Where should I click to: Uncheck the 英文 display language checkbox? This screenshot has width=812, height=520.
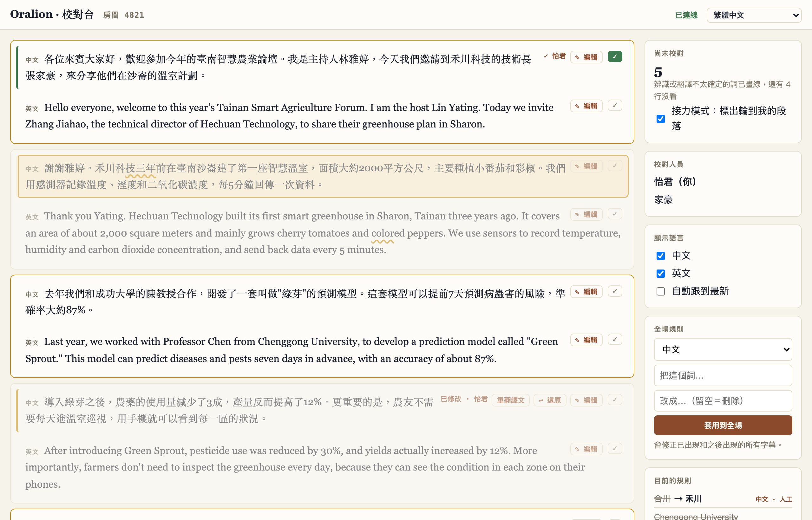(x=661, y=274)
